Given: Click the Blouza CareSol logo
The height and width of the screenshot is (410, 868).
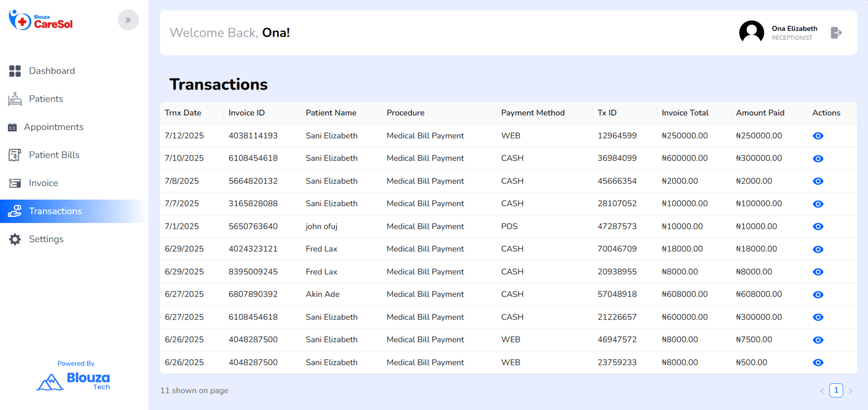Looking at the screenshot, I should 41,21.
